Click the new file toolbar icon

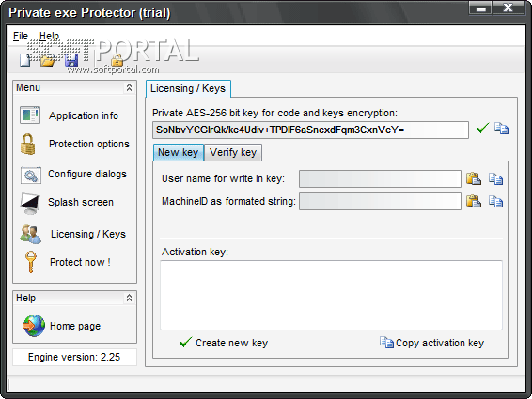24,60
